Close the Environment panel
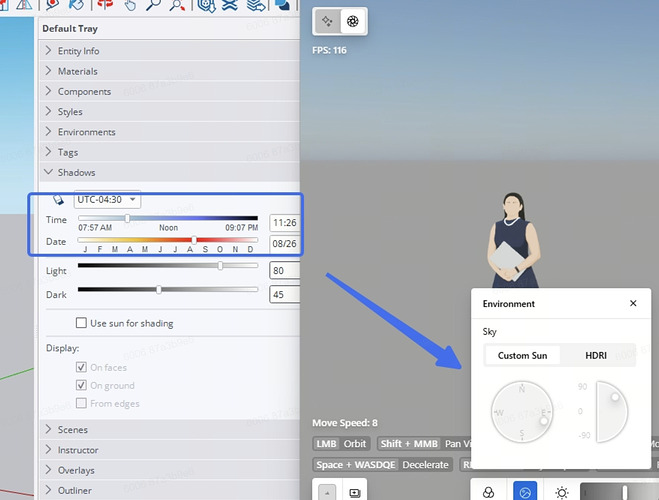The width and height of the screenshot is (659, 500). 633,303
